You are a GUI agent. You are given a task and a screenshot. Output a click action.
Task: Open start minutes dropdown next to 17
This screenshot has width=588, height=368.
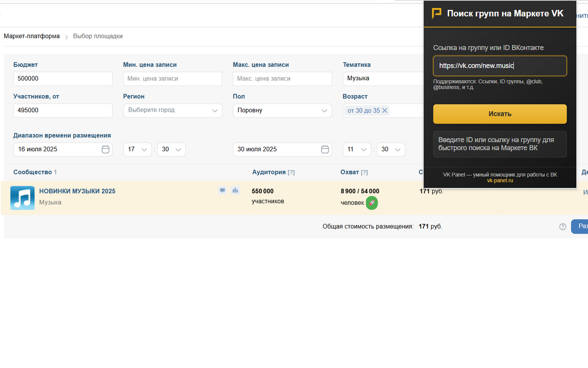click(x=171, y=149)
